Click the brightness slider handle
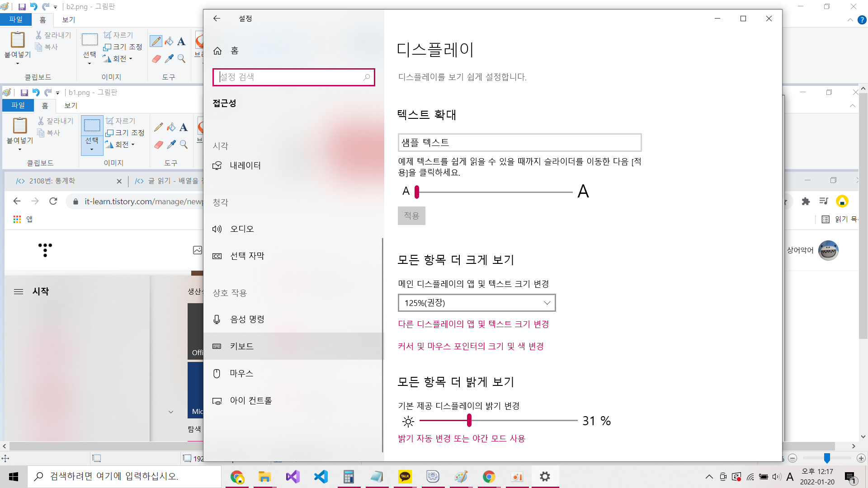The width and height of the screenshot is (868, 488). tap(469, 421)
